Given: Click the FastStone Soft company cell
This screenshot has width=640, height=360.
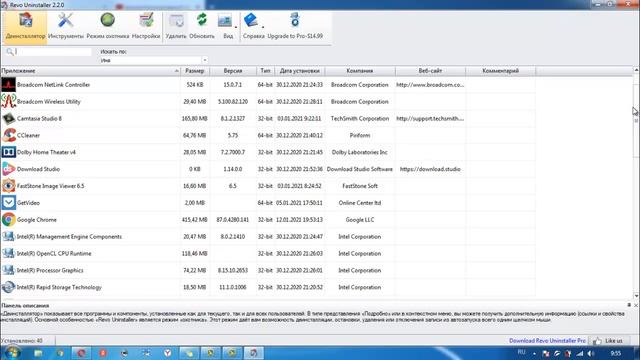Looking at the screenshot, I should [x=360, y=186].
